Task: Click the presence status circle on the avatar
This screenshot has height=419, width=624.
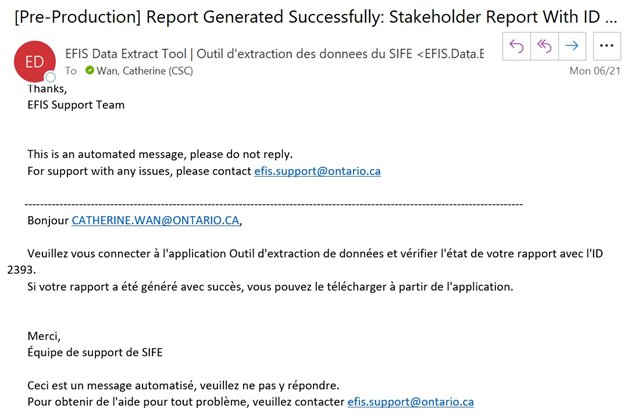Action: [x=50, y=77]
